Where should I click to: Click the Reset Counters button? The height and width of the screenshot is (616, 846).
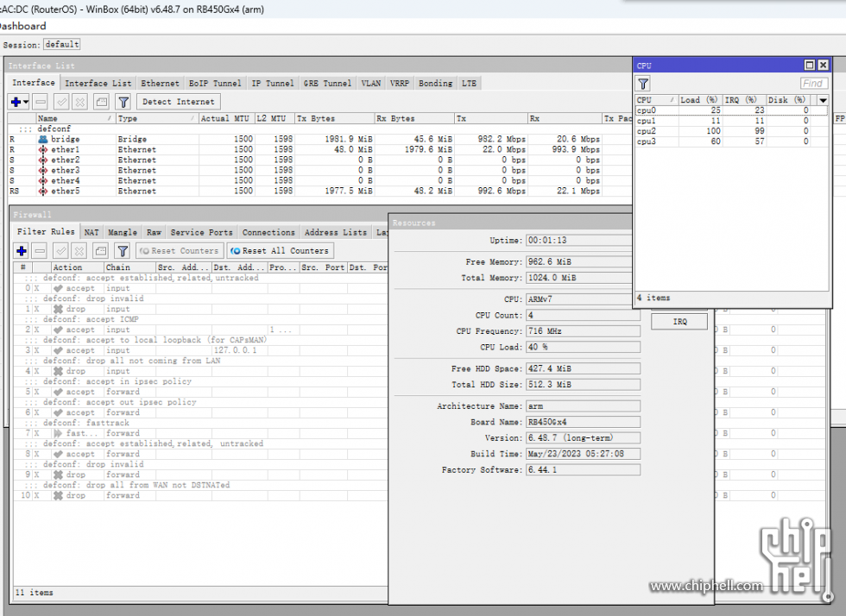(180, 251)
